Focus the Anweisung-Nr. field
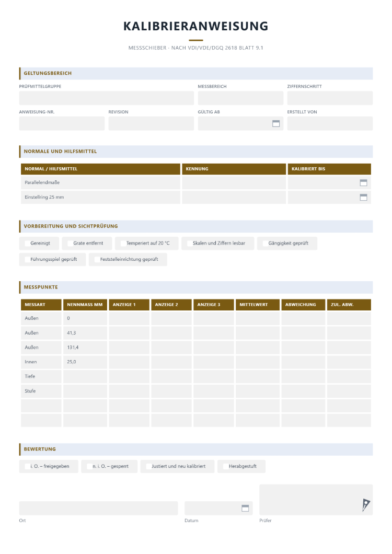Screen dimensions: 392x554 [x=62, y=124]
